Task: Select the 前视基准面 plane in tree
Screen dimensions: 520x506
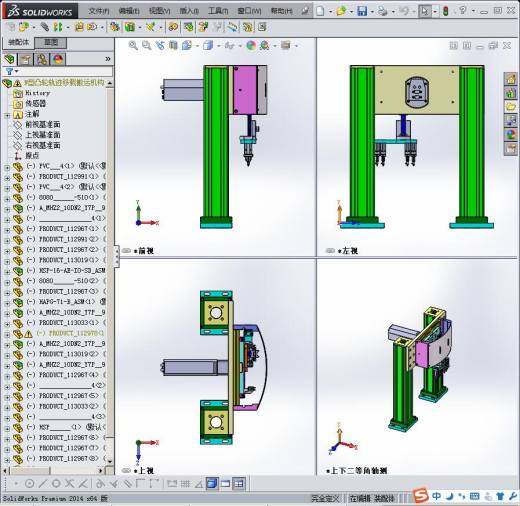Action: pyautogui.click(x=43, y=125)
